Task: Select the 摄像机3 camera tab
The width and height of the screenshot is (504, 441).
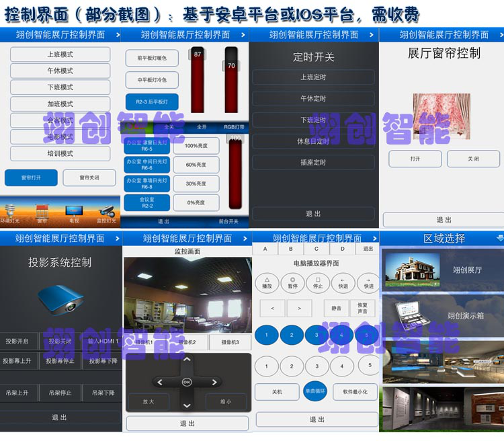Action: point(230,342)
